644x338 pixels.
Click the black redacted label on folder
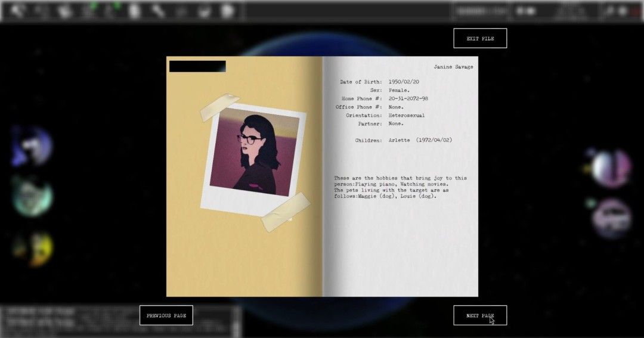(197, 66)
